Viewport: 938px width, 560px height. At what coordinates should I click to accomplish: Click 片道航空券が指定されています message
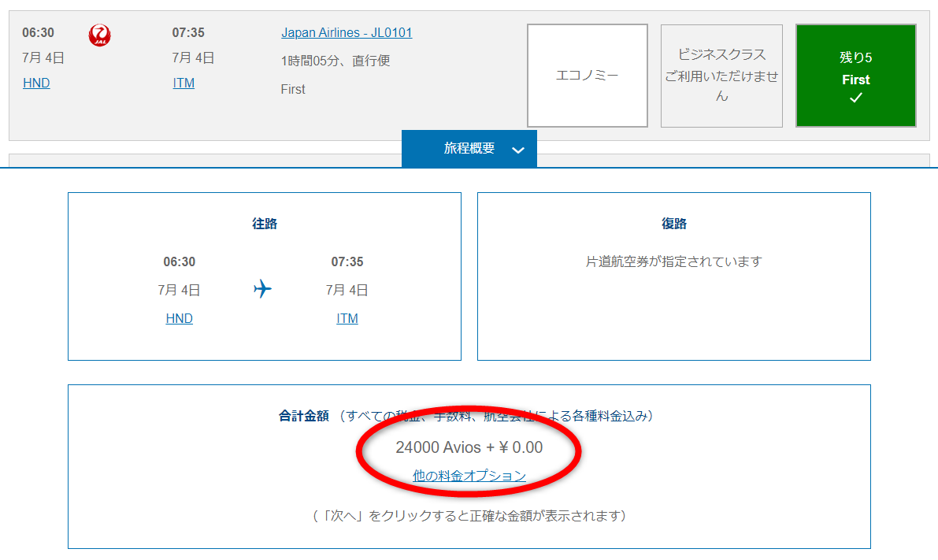pos(674,262)
